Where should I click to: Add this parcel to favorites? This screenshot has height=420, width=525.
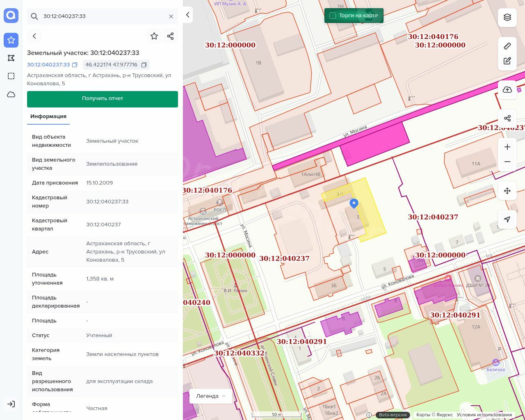tap(154, 36)
